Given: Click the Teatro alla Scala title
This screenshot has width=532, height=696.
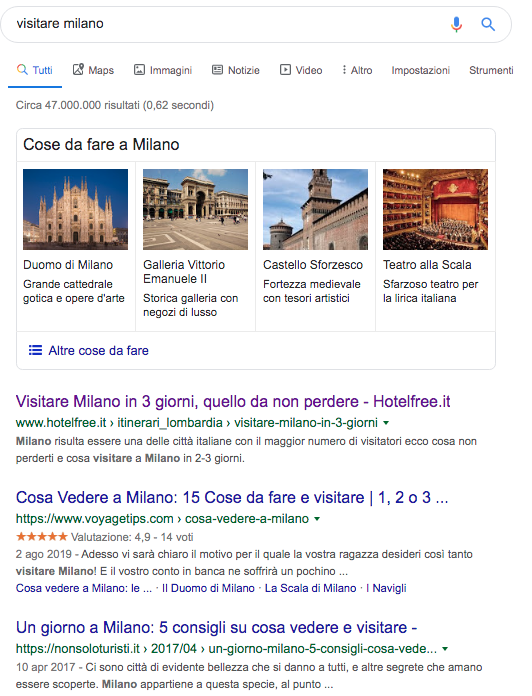Looking at the screenshot, I should pos(427,265).
